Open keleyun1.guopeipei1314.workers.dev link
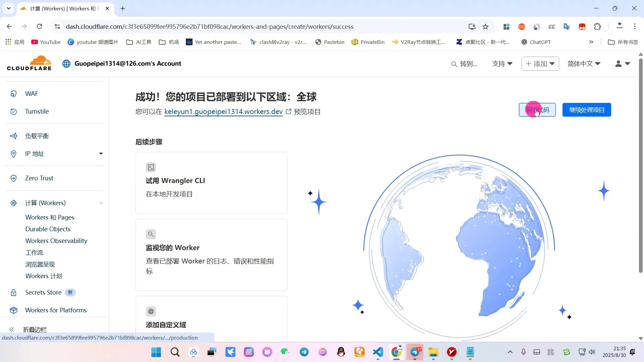 click(223, 112)
